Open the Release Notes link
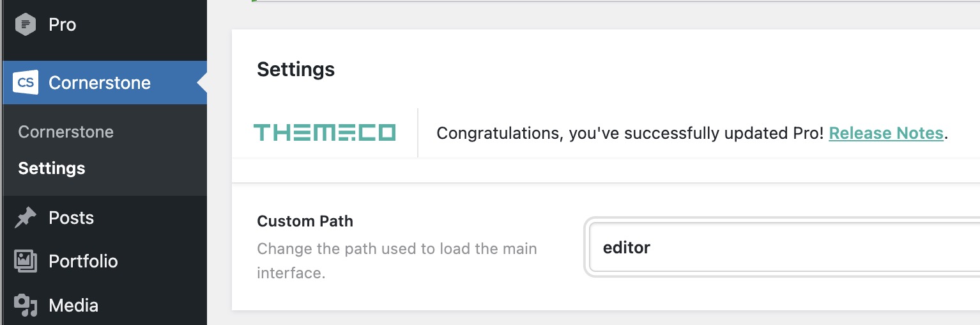Screen dimensions: 980x325 tap(886, 133)
